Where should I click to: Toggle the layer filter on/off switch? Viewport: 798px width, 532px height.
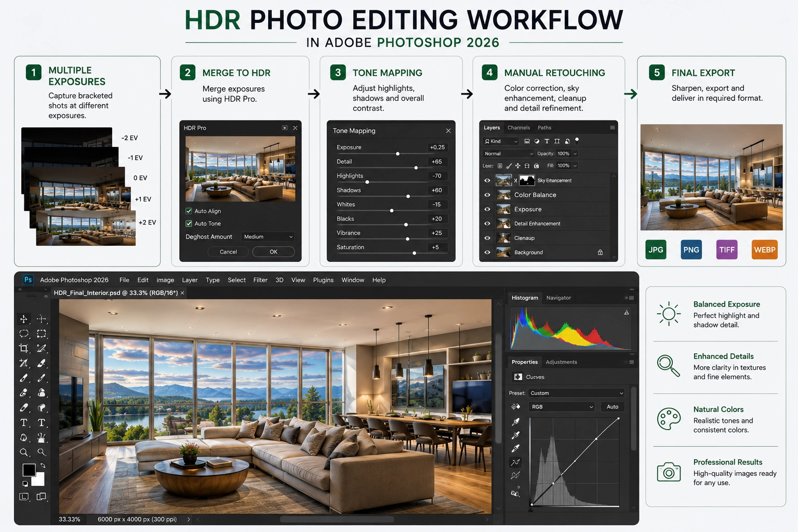click(x=577, y=140)
